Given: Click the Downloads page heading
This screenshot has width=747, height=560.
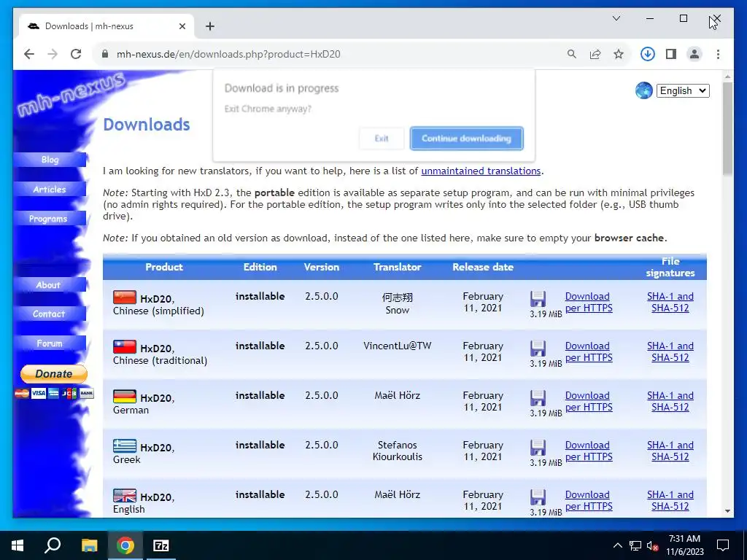Looking at the screenshot, I should (x=147, y=124).
